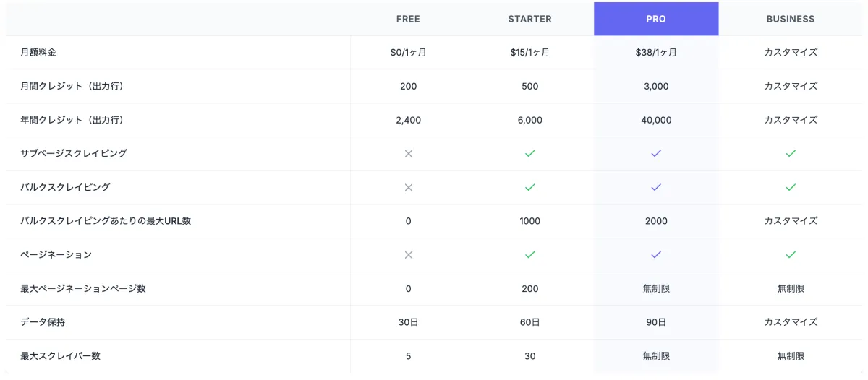
Task: Click the PRO checkmark for ページネーション
Action: 656,254
